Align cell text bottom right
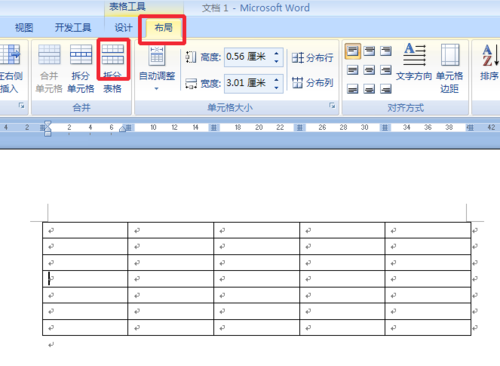 pyautogui.click(x=386, y=89)
